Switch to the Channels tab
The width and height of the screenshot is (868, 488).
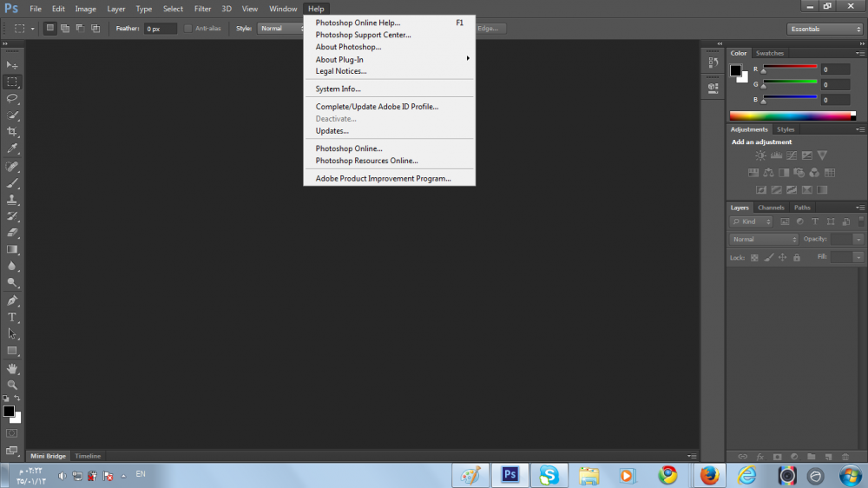pos(771,208)
